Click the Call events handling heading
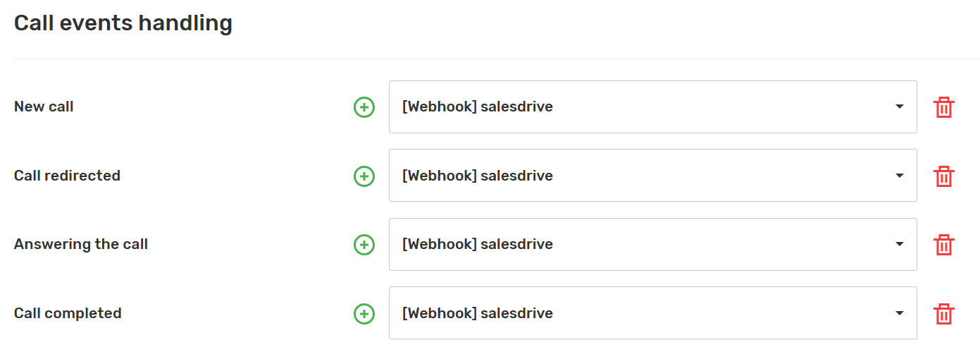Screen dimensions: 980x364 pos(123,23)
